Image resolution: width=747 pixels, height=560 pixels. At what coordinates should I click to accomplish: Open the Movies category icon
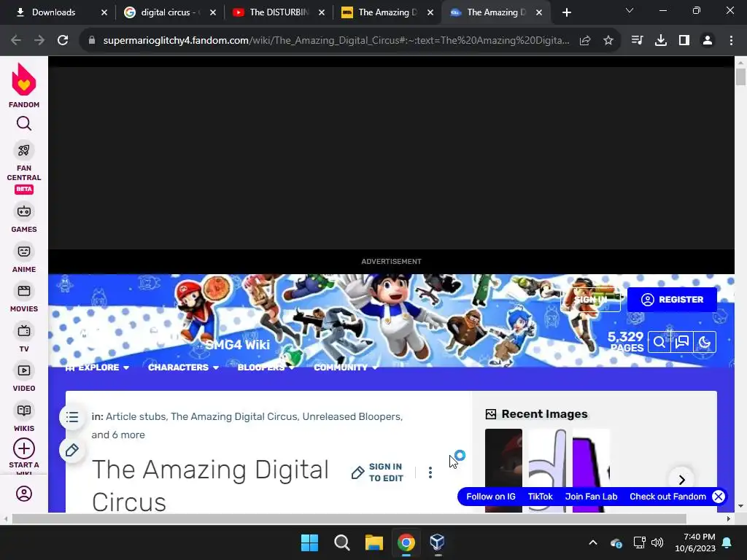(24, 291)
